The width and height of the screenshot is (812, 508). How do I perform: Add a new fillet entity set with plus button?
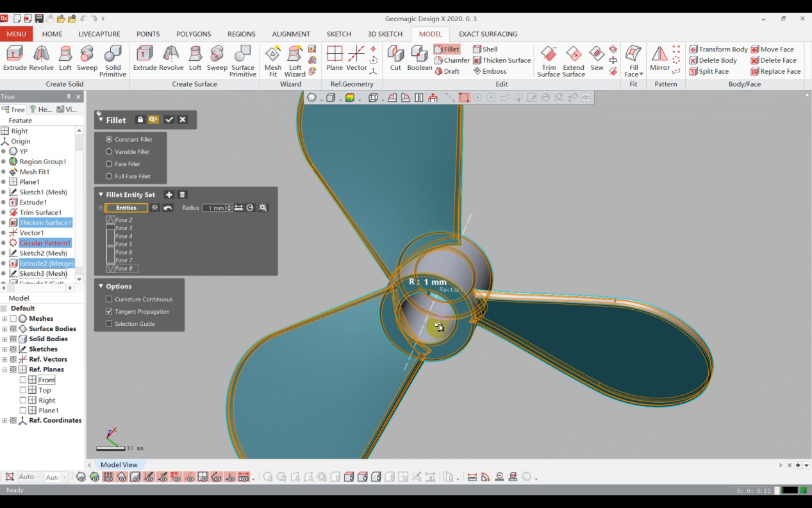coord(169,194)
